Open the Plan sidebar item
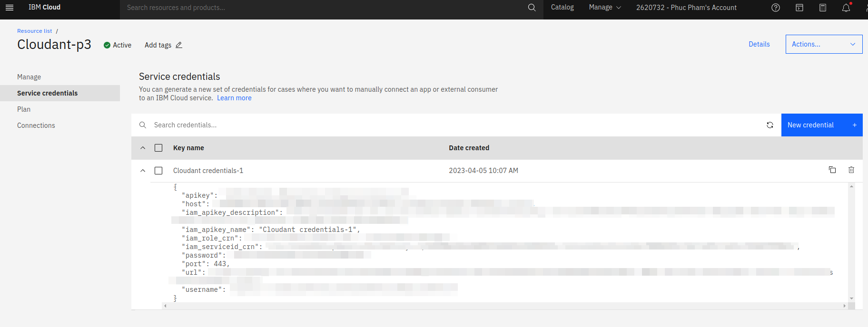 (24, 109)
